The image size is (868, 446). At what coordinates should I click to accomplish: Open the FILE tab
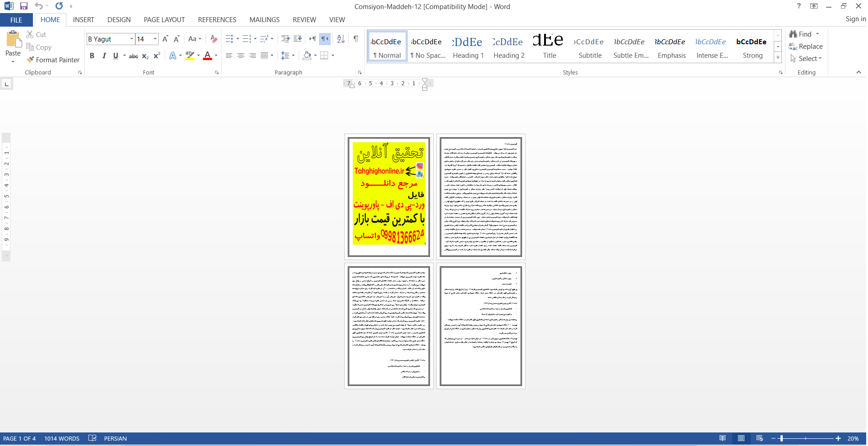pyautogui.click(x=16, y=20)
